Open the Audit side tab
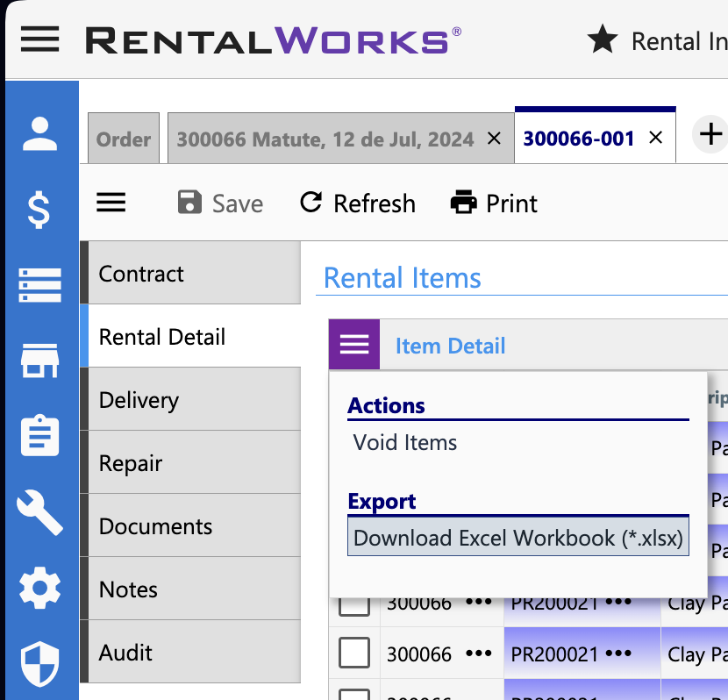 pos(190,652)
